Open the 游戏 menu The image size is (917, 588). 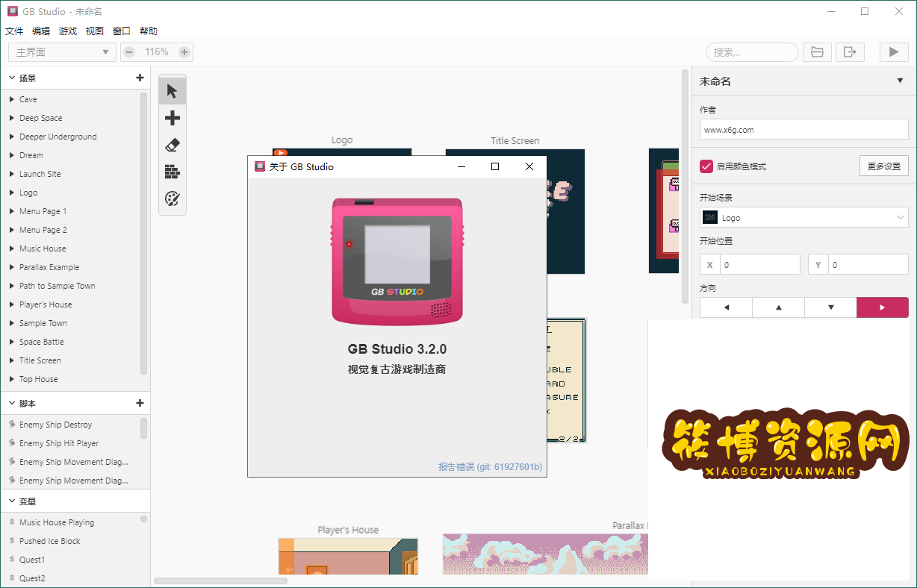tap(68, 31)
